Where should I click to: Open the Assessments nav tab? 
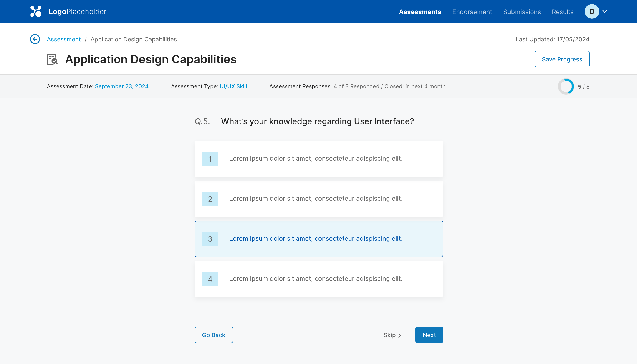(420, 12)
